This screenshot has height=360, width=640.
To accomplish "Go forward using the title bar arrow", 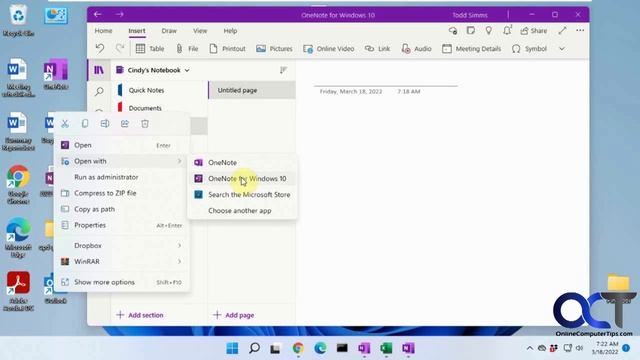I will point(119,15).
